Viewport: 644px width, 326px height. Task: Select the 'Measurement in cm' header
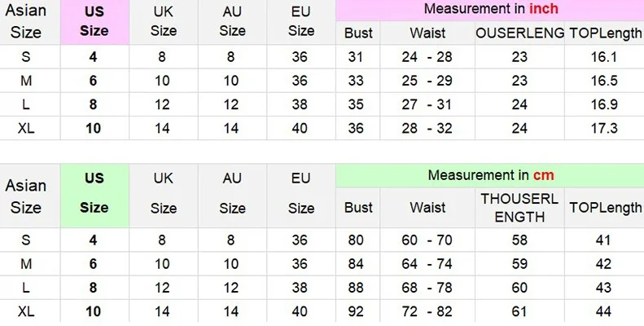(x=490, y=175)
